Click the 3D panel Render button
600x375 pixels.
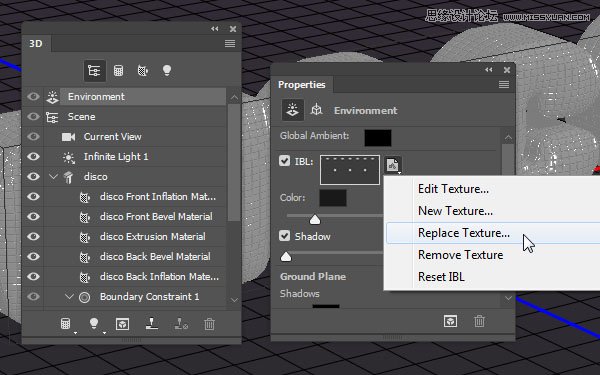coord(122,324)
